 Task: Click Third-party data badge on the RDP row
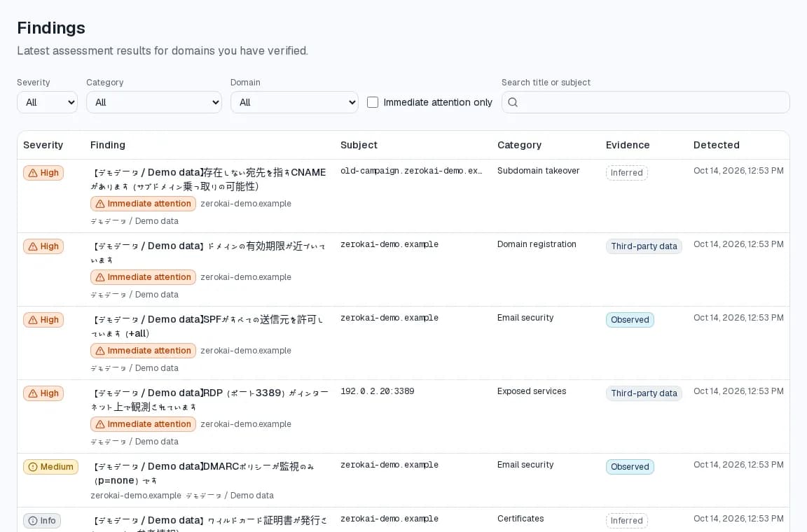(644, 393)
